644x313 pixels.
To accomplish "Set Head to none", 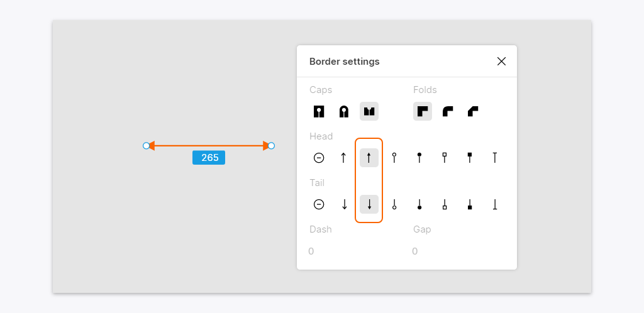I will coord(319,158).
